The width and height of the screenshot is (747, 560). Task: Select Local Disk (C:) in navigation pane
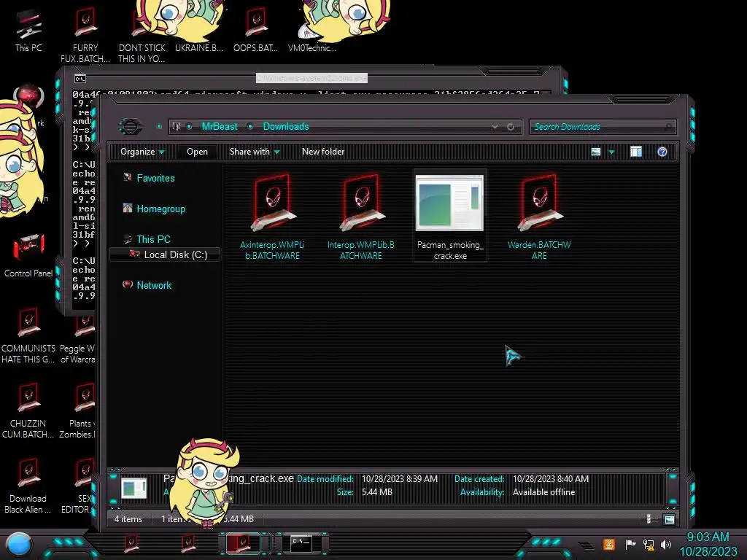click(x=166, y=254)
